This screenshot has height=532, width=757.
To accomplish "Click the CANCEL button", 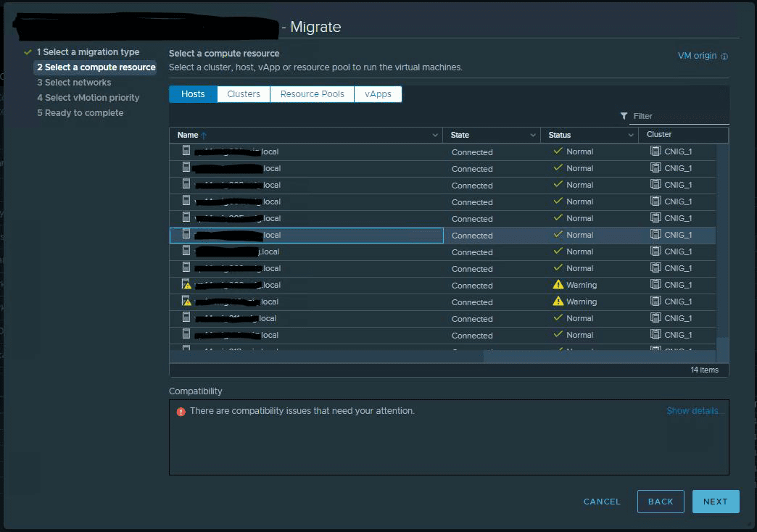I will click(602, 502).
